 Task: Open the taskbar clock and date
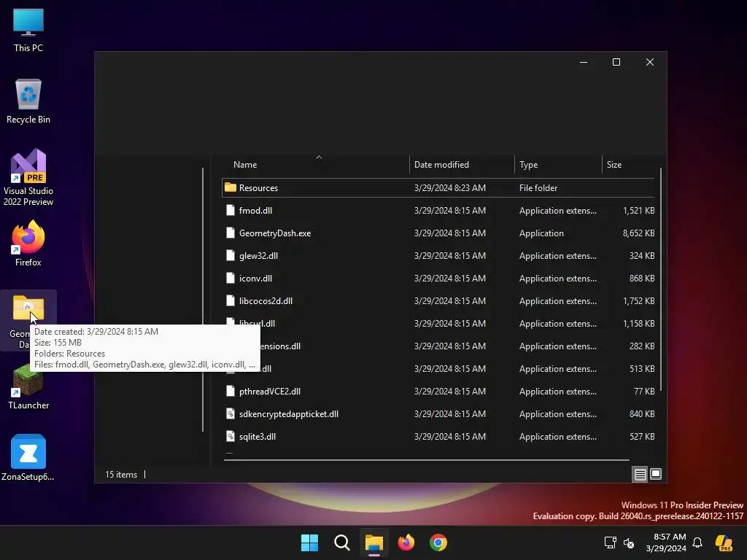click(x=666, y=542)
